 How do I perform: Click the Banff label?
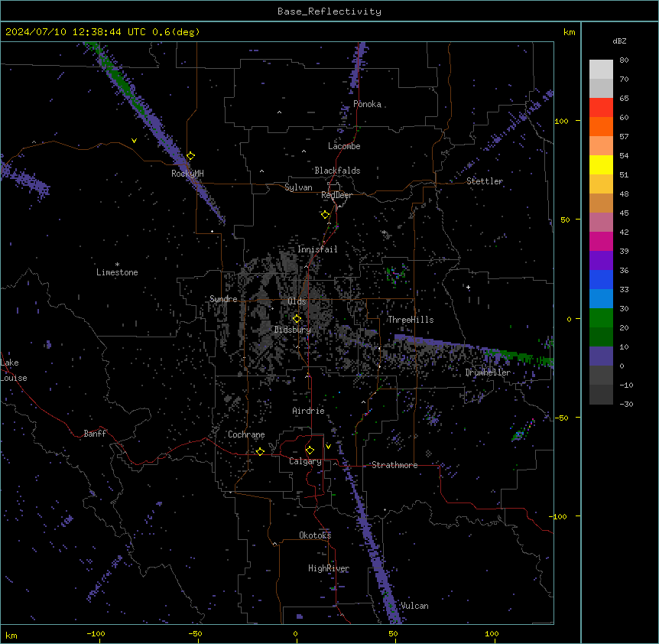[x=95, y=434]
